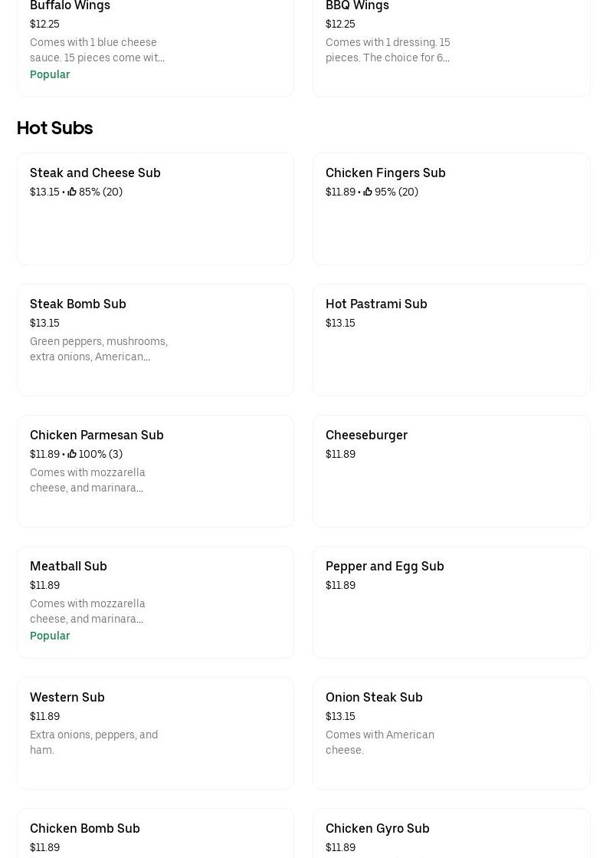Click the Popular tag on Meatball Sub

click(50, 636)
